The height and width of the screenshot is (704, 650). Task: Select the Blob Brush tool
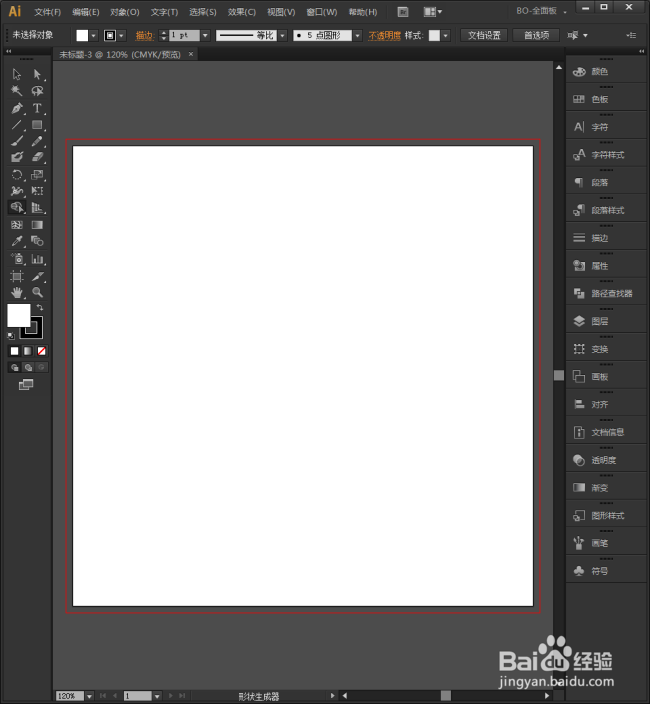pos(17,157)
